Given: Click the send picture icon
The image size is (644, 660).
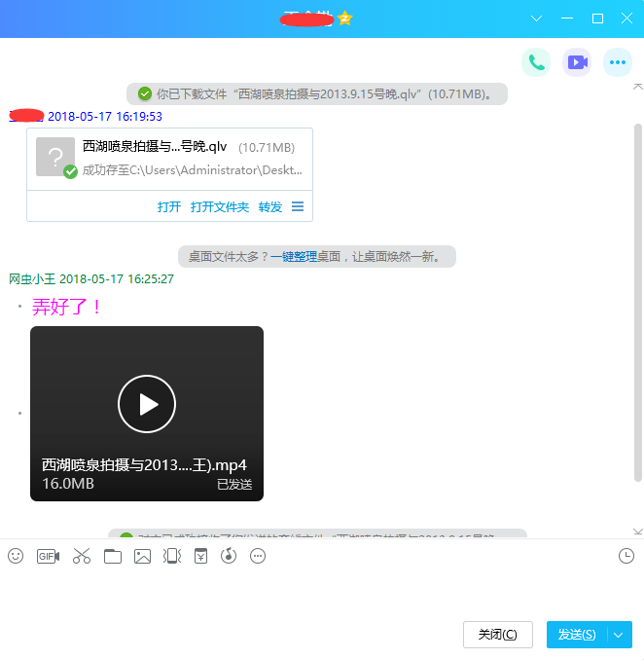Looking at the screenshot, I should 143,556.
